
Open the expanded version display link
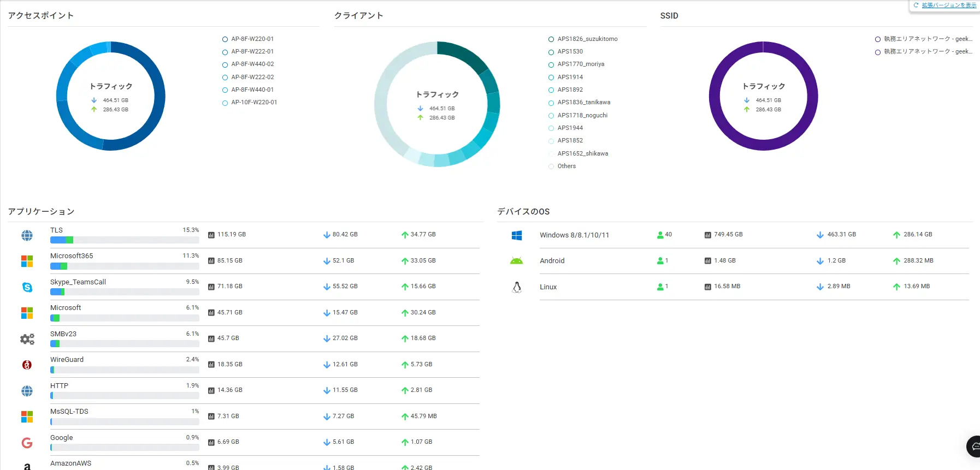(x=949, y=5)
